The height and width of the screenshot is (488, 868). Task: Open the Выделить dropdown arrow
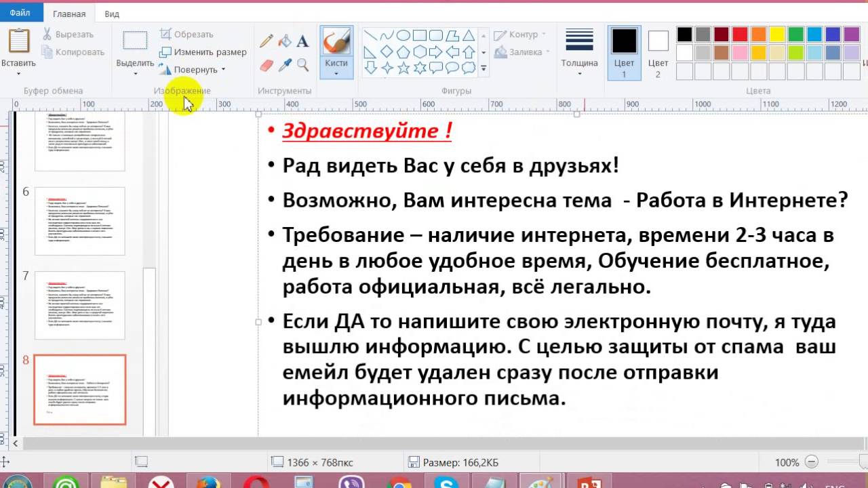point(135,73)
